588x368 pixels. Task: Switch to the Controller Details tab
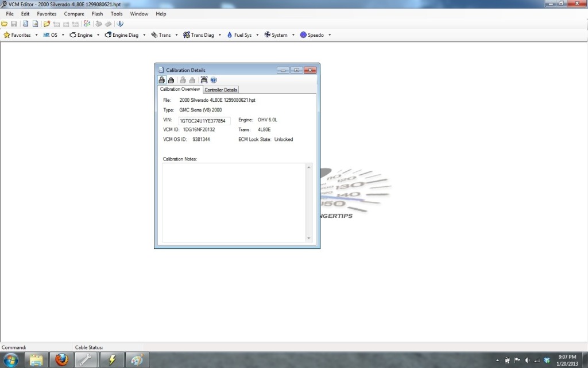[220, 90]
